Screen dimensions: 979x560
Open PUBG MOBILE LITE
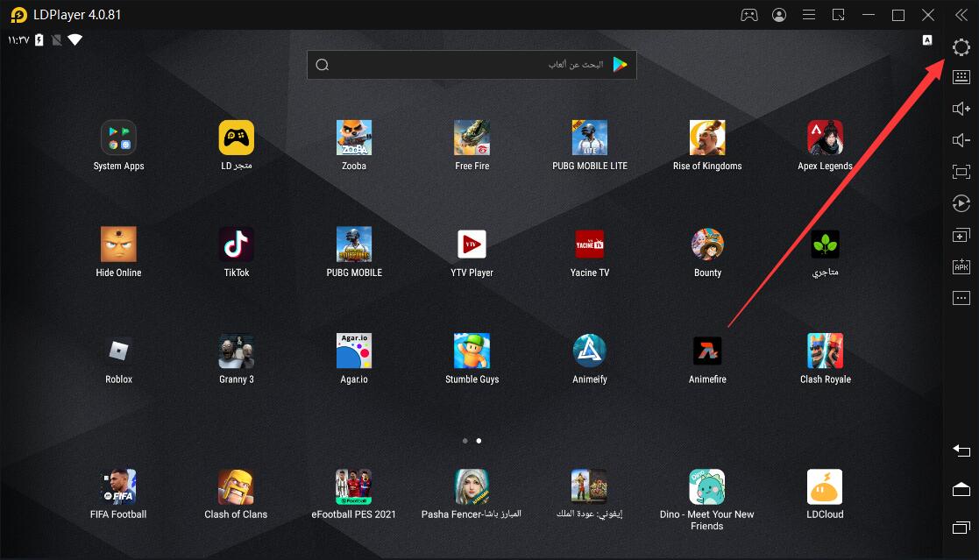click(589, 138)
